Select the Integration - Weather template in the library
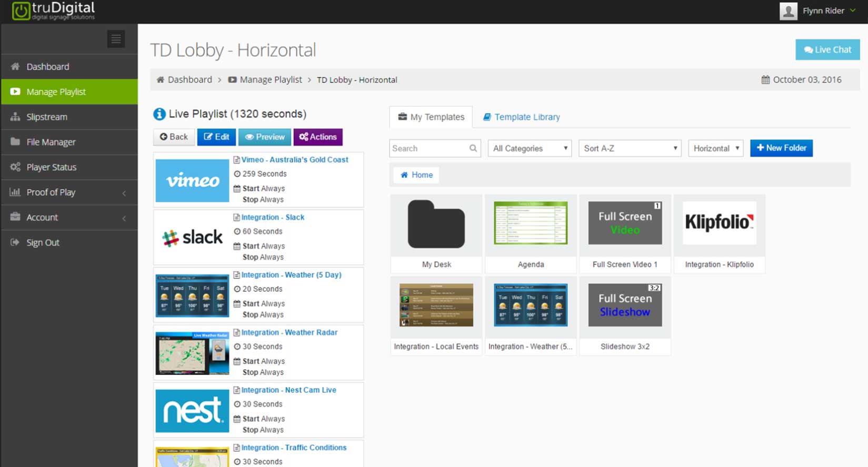The height and width of the screenshot is (467, 868). pos(531,316)
